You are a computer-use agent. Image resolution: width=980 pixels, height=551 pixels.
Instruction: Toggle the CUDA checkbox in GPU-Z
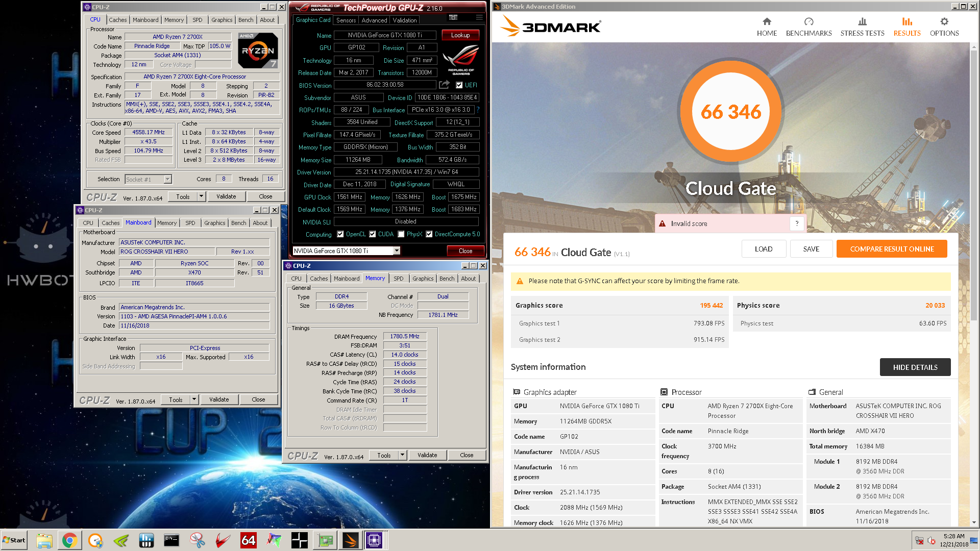click(x=373, y=234)
